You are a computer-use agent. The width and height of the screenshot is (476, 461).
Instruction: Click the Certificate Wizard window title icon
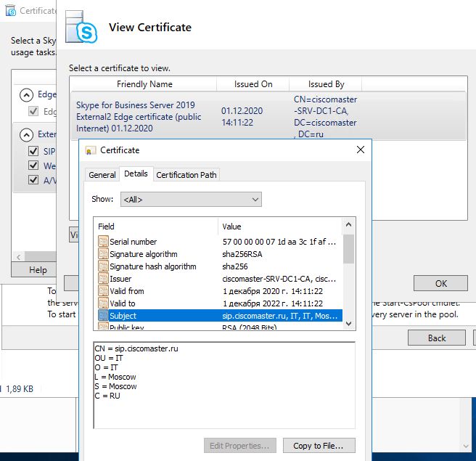[x=11, y=11]
